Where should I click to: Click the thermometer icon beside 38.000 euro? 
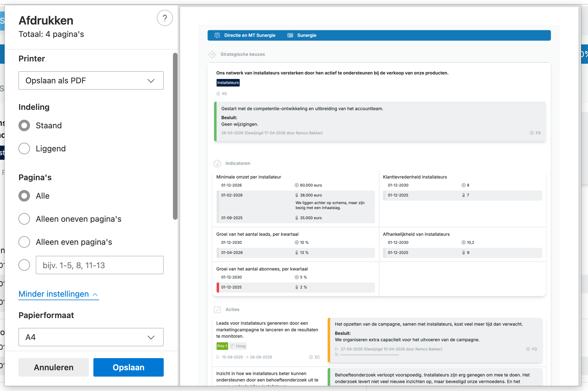pos(297,195)
